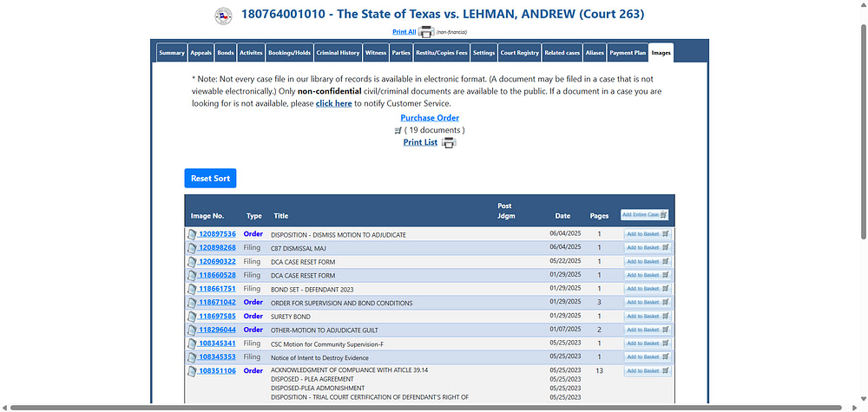Sort by Type column header

tap(254, 216)
